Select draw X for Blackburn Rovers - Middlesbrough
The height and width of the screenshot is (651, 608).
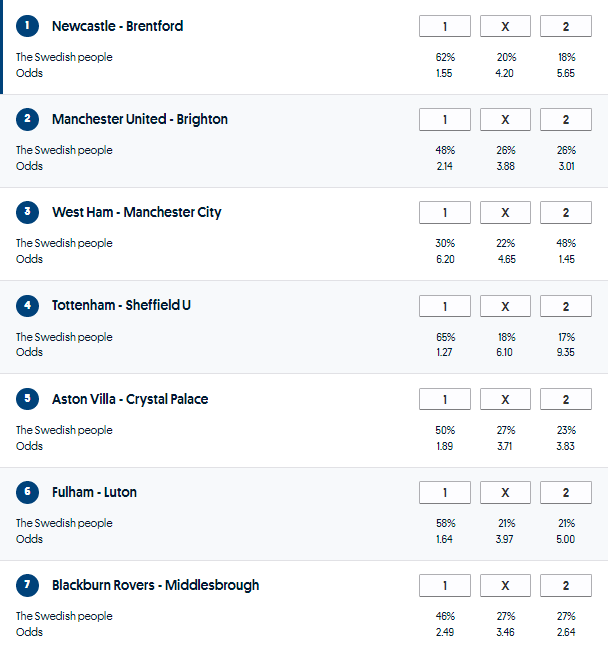505,586
